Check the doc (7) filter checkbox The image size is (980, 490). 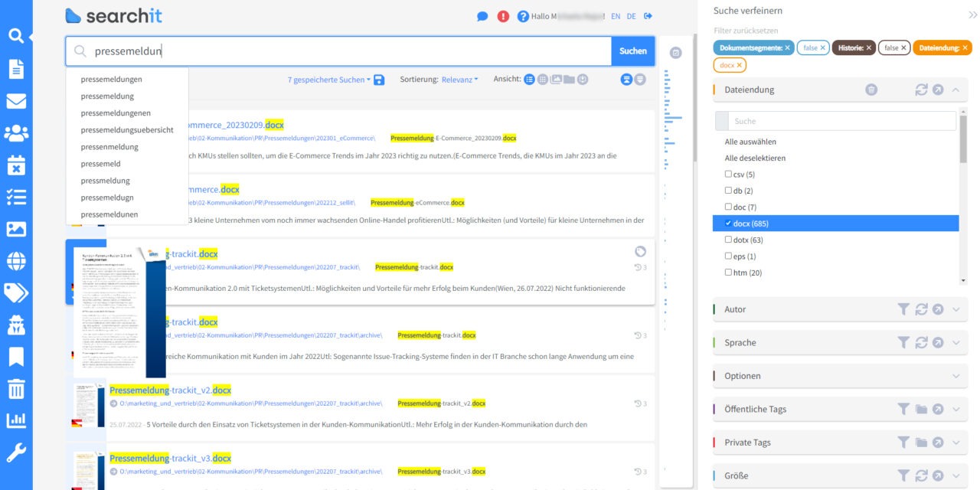point(728,206)
